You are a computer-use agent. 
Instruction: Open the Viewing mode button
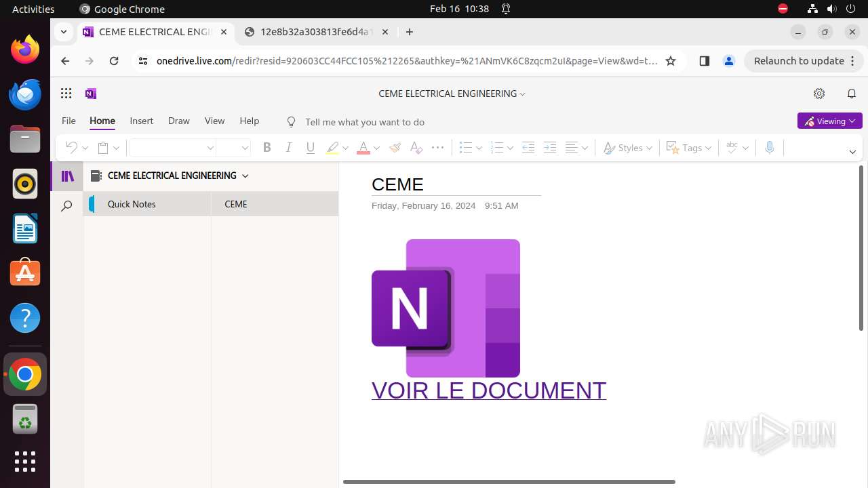pyautogui.click(x=830, y=121)
